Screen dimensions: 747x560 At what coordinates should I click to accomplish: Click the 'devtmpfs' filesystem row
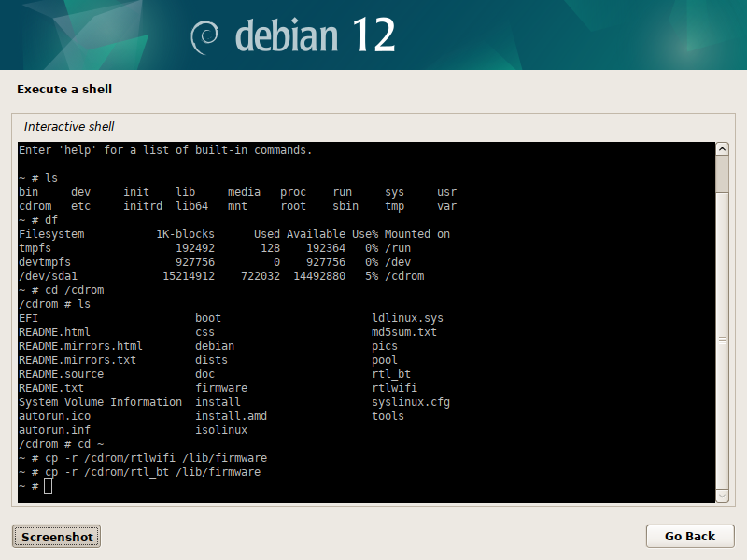click(215, 262)
